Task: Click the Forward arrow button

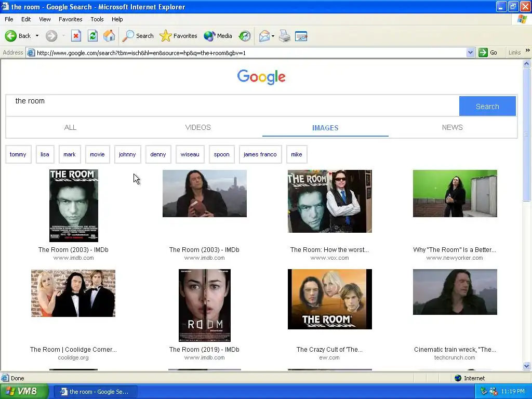Action: pyautogui.click(x=51, y=36)
